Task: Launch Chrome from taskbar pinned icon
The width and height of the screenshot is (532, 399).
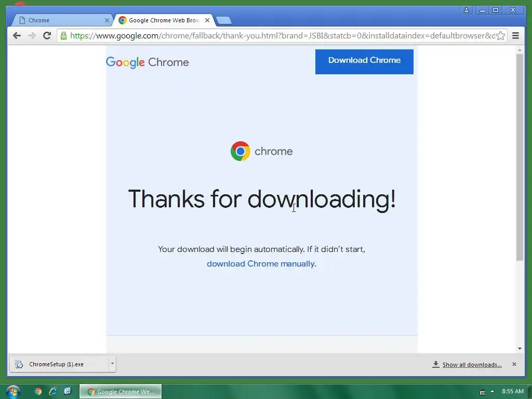Action: tap(38, 392)
